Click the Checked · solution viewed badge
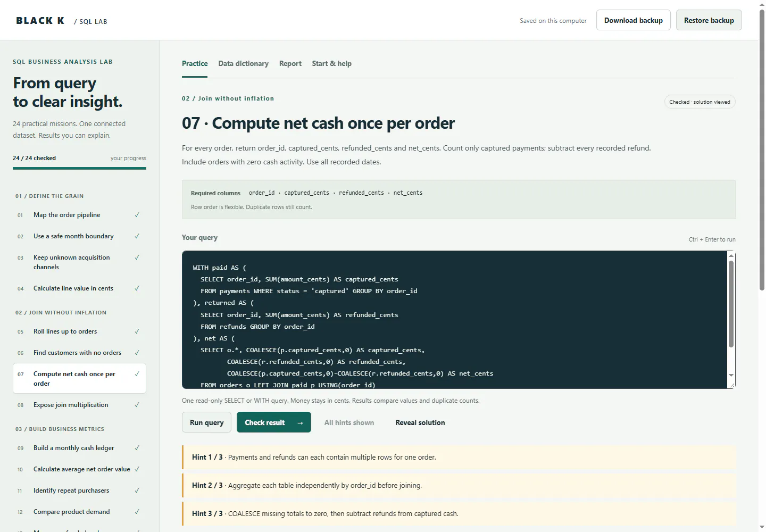 [x=700, y=102]
